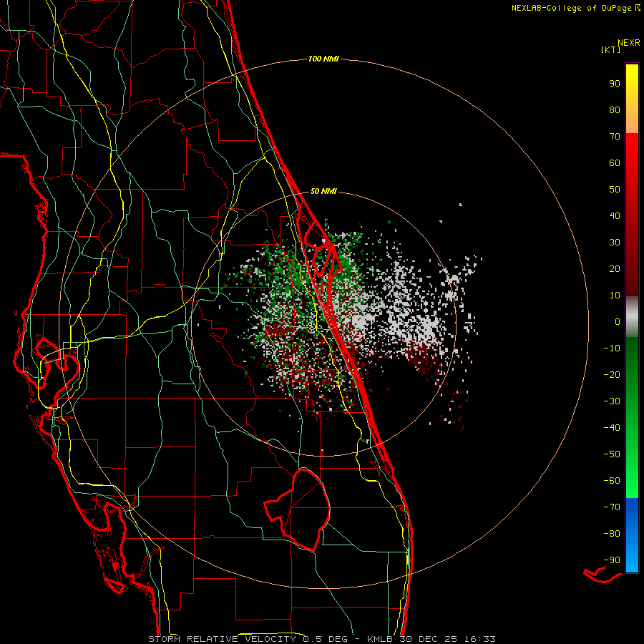Click the -80 scale value
The height and width of the screenshot is (644, 644).
(x=612, y=534)
